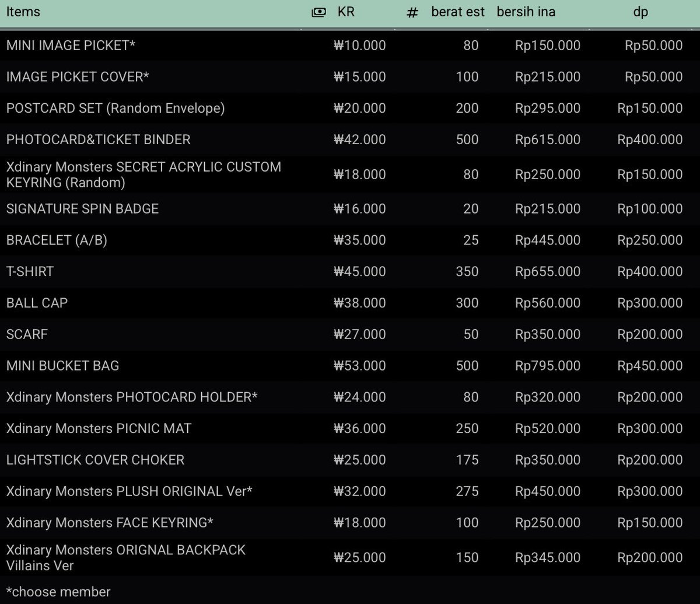Click ₩42.000 price of PHOTOCARD&TICKET BINDER
This screenshot has height=604, width=700.
[x=359, y=140]
